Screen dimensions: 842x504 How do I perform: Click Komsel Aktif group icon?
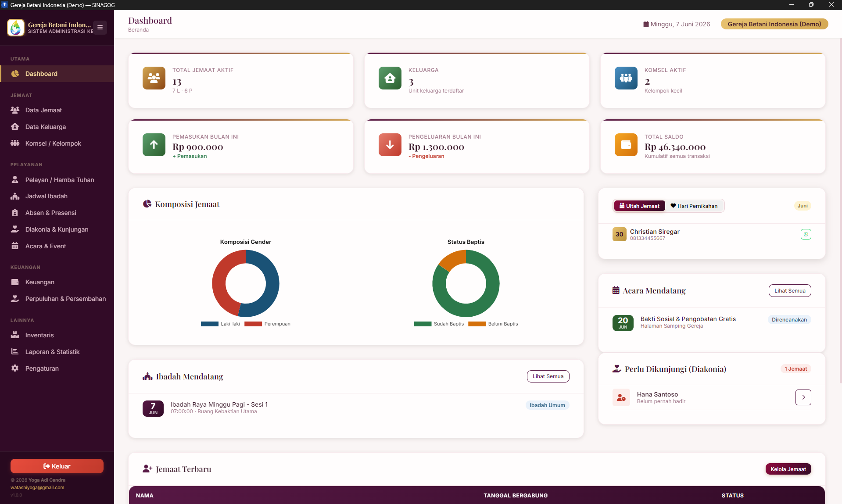point(626,78)
